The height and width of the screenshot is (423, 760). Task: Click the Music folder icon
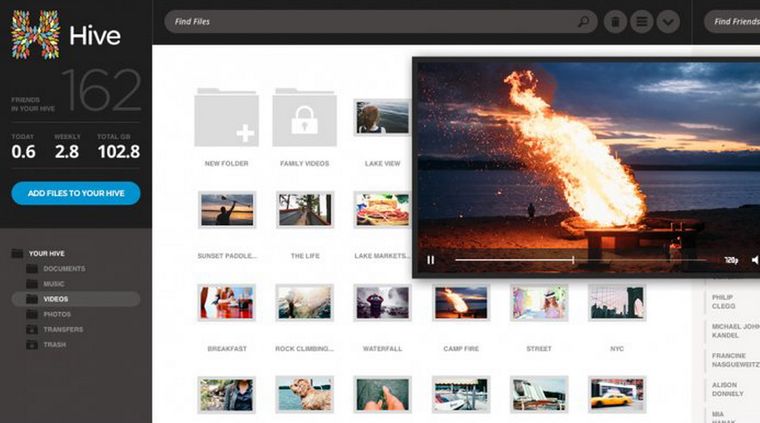32,283
